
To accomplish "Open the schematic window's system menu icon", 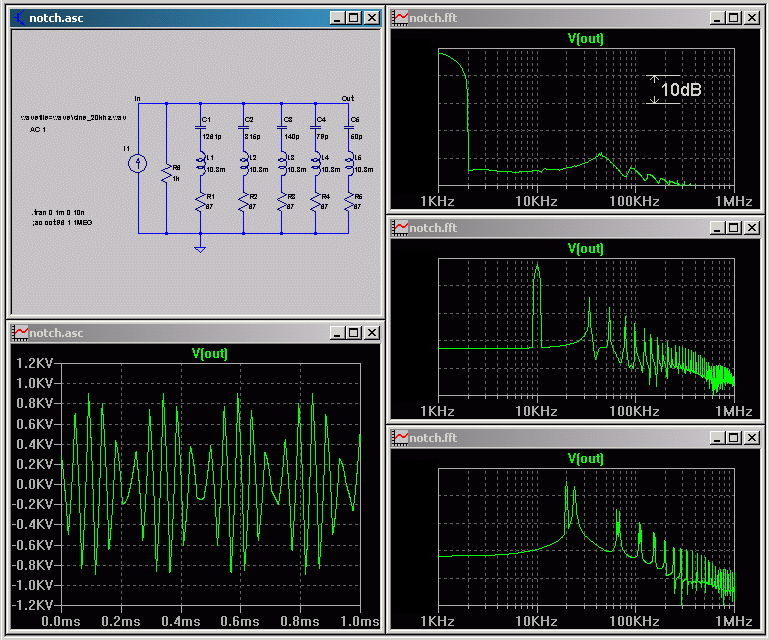I will coord(19,18).
